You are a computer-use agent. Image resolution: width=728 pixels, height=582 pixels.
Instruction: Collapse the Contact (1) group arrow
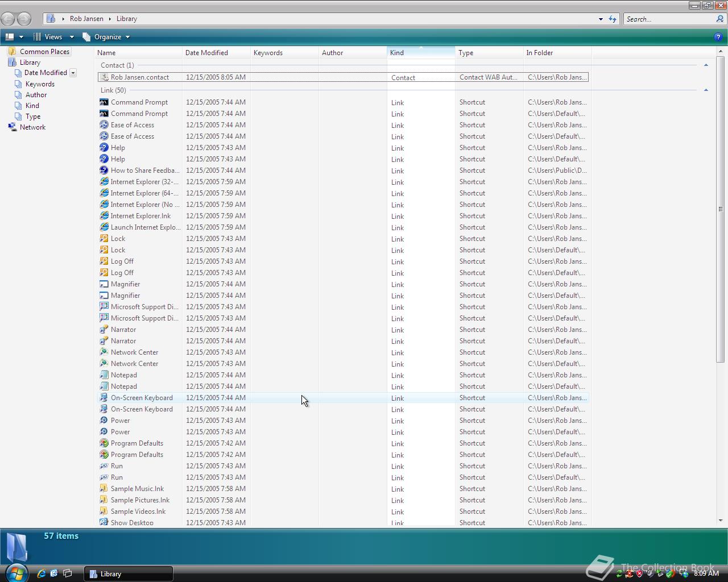point(706,65)
